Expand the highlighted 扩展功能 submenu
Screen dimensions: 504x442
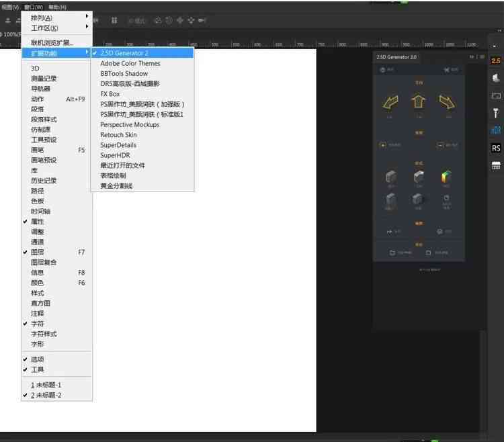pyautogui.click(x=56, y=53)
